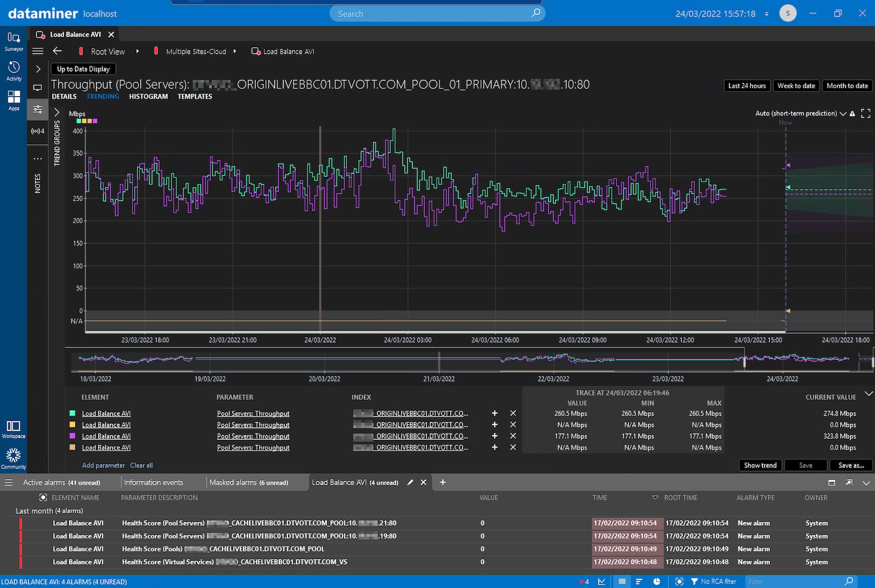Collapse the alarm console chevron

coord(866,483)
